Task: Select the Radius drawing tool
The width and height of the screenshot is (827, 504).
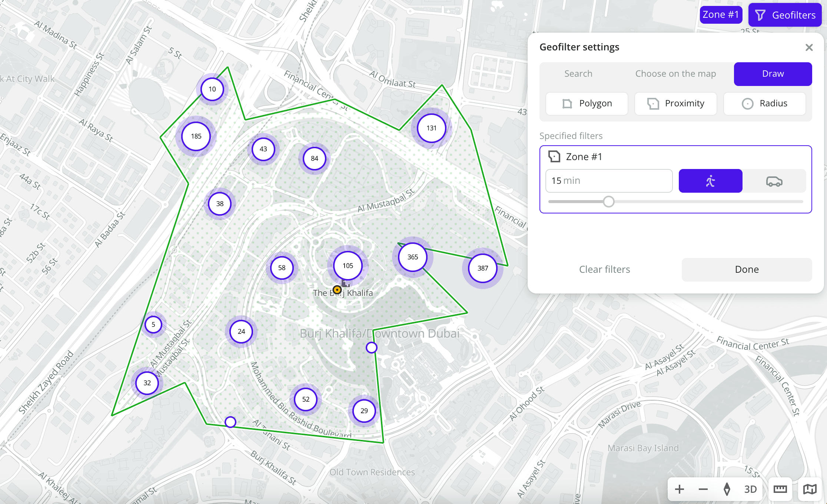Action: [x=764, y=103]
